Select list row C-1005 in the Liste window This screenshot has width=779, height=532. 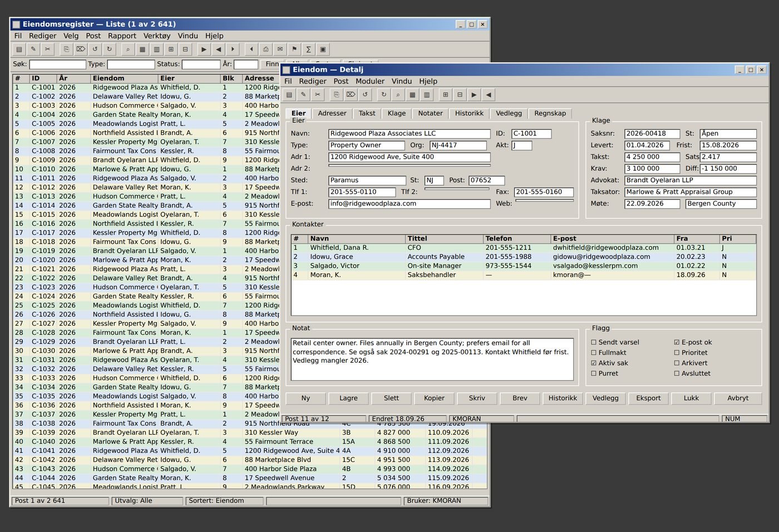point(146,124)
